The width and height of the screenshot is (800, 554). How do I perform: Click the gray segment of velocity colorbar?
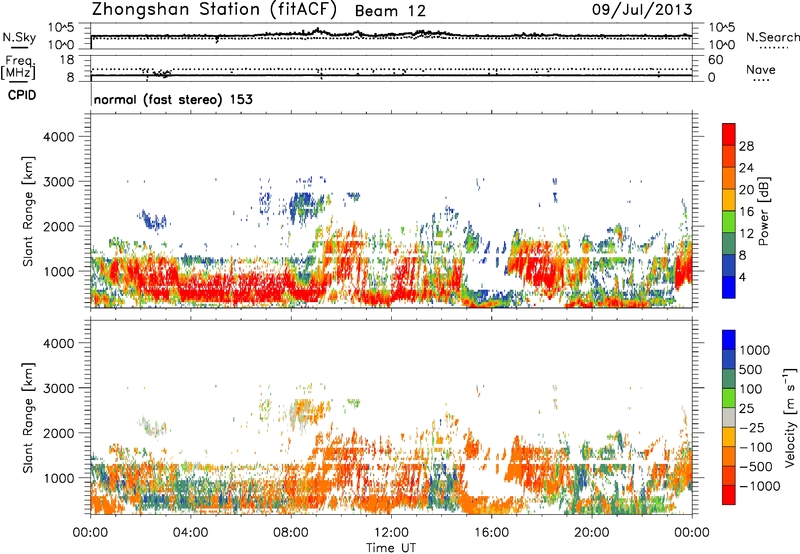pos(729,417)
